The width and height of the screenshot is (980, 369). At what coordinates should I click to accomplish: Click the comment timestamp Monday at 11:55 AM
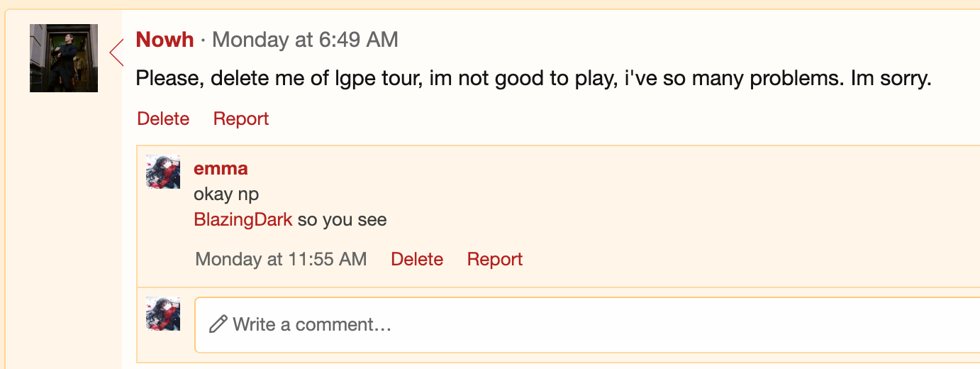[281, 259]
